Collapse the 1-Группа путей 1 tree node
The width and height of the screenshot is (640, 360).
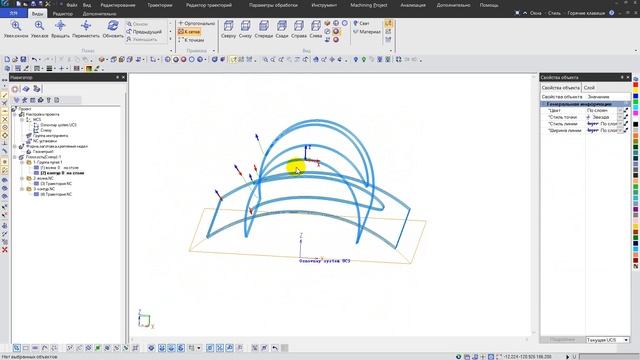pyautogui.click(x=22, y=162)
